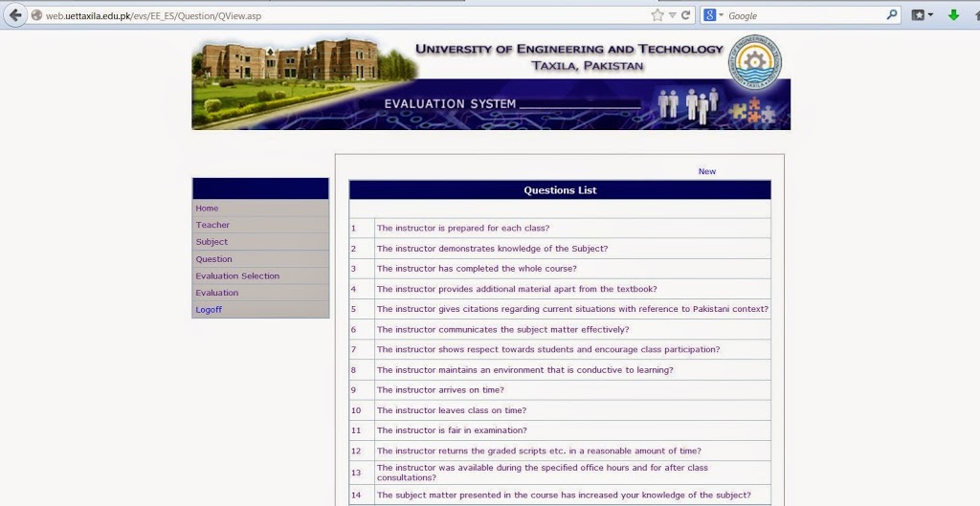Open Question in the sidebar menu

[x=213, y=258]
